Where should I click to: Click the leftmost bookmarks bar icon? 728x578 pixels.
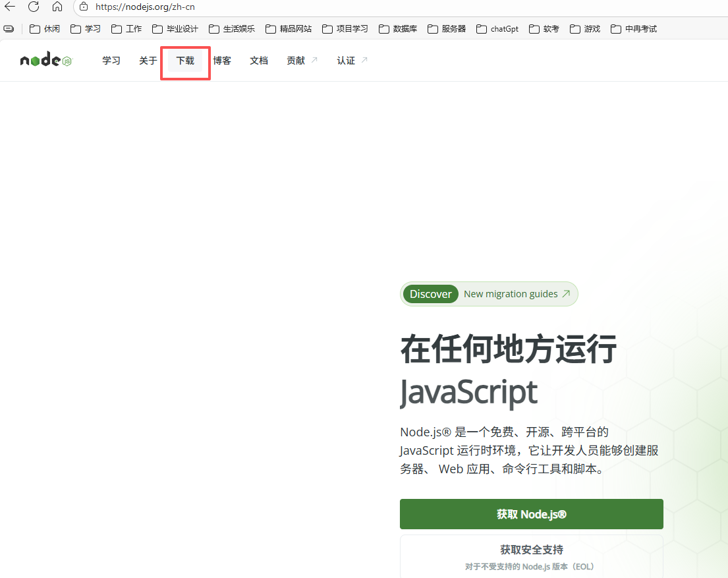(x=9, y=29)
